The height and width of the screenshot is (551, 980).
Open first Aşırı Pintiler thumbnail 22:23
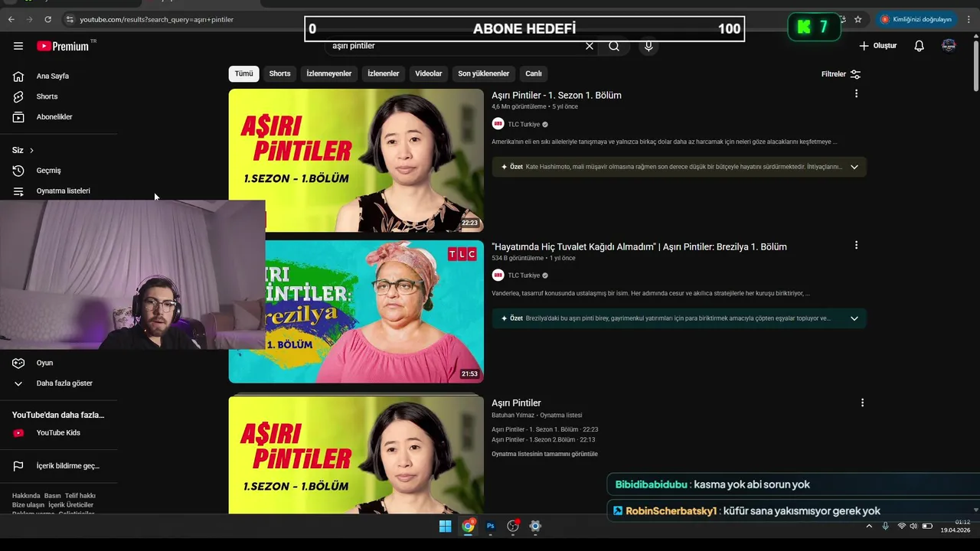pyautogui.click(x=356, y=160)
